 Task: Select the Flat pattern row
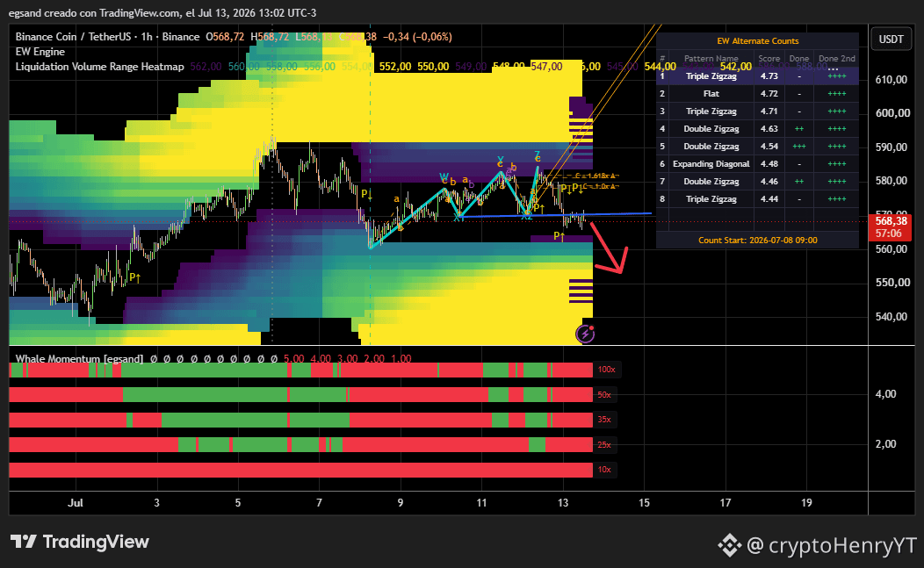pos(757,94)
